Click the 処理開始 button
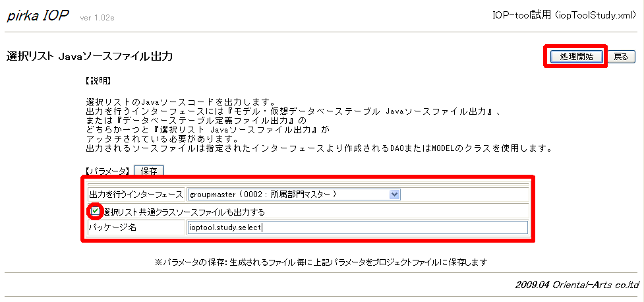 click(575, 57)
